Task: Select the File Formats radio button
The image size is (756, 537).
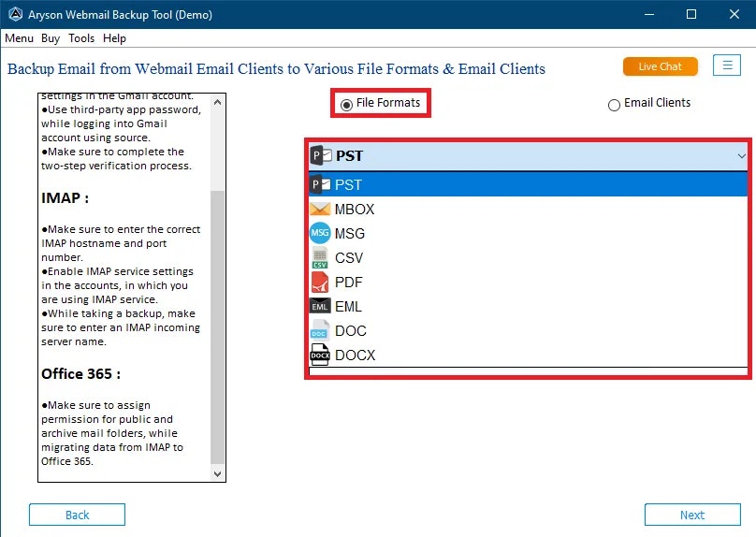Action: [x=346, y=104]
